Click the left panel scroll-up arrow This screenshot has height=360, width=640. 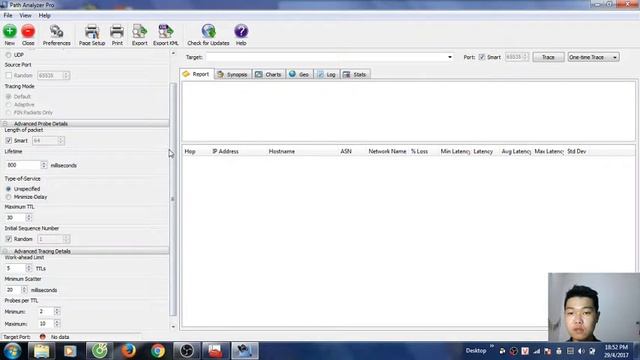point(173,53)
